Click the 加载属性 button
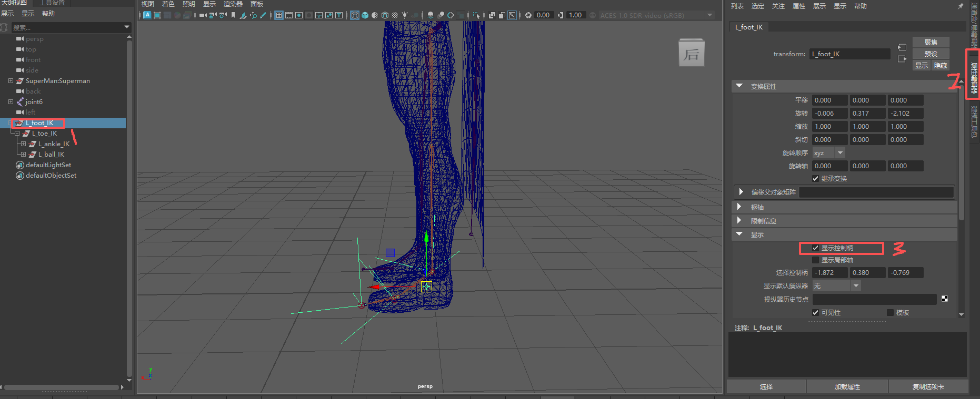980x399 pixels. (847, 386)
